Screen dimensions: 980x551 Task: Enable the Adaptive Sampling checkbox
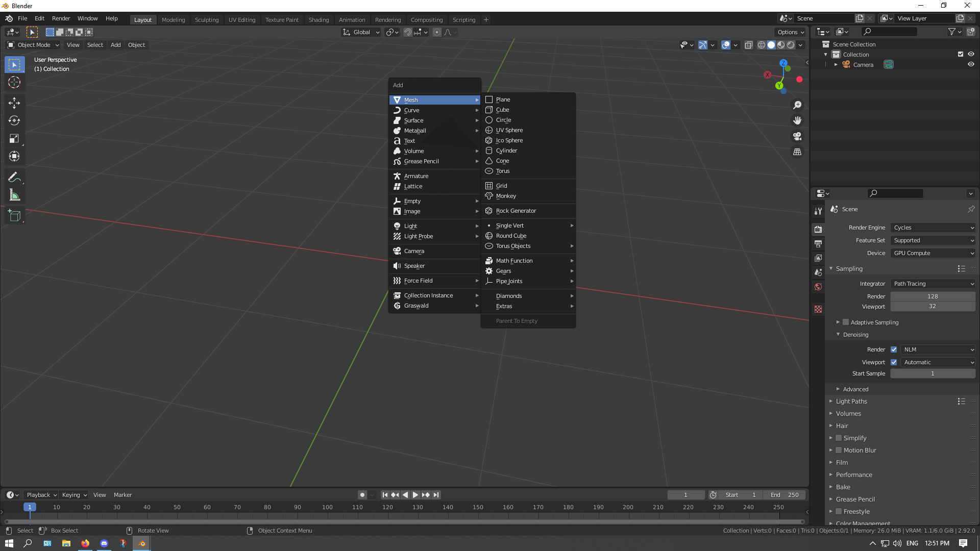coord(846,322)
